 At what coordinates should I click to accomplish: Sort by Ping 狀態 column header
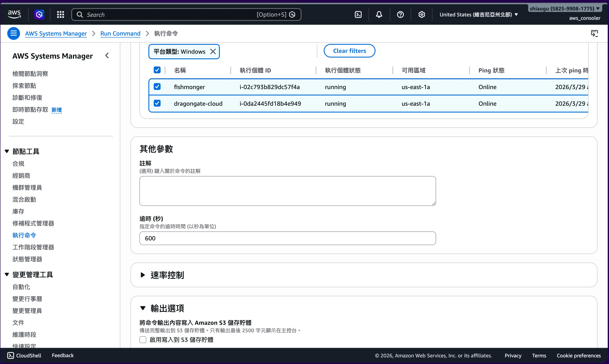tap(492, 70)
